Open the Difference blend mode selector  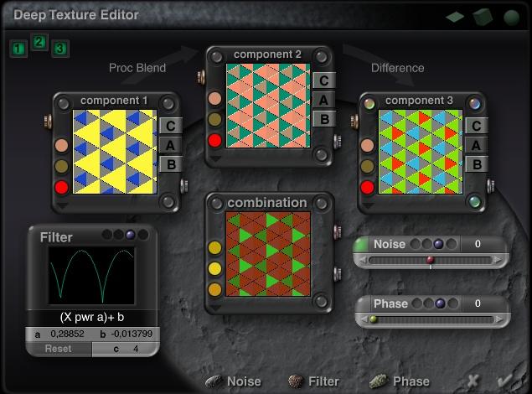[398, 68]
